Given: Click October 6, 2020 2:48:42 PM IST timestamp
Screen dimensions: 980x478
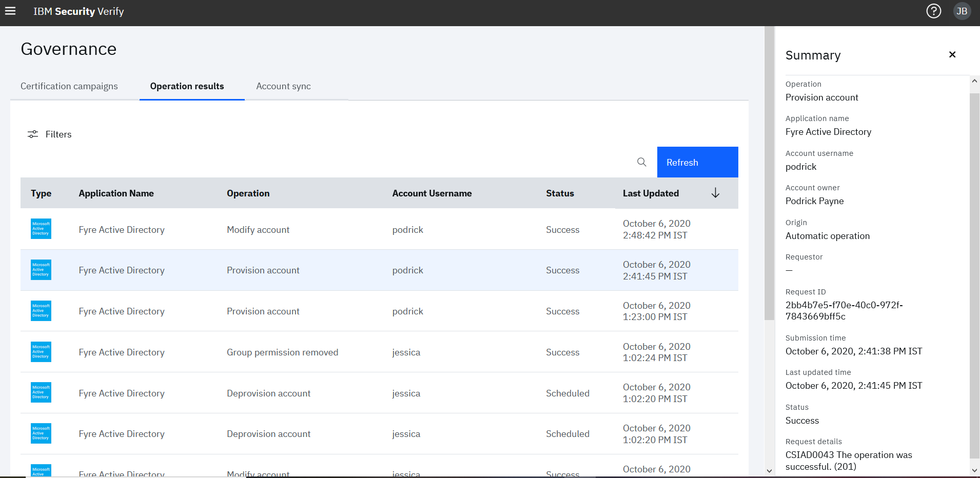Looking at the screenshot, I should click(657, 229).
